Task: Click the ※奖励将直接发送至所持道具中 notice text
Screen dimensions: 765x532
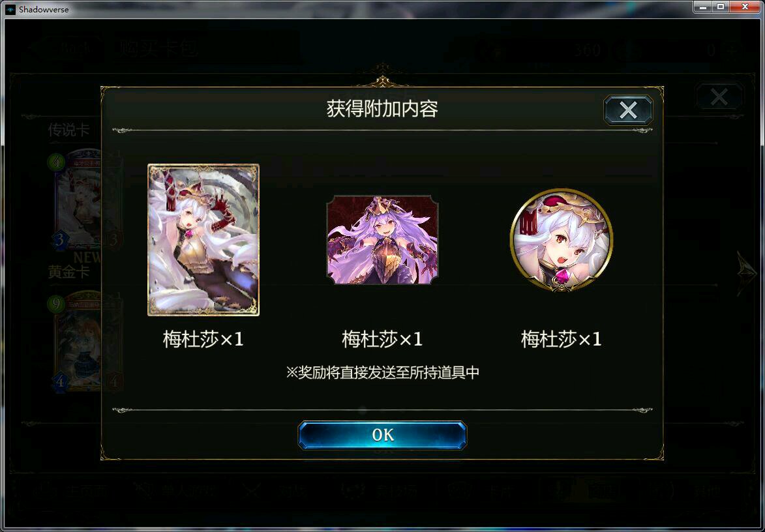Action: click(x=382, y=372)
